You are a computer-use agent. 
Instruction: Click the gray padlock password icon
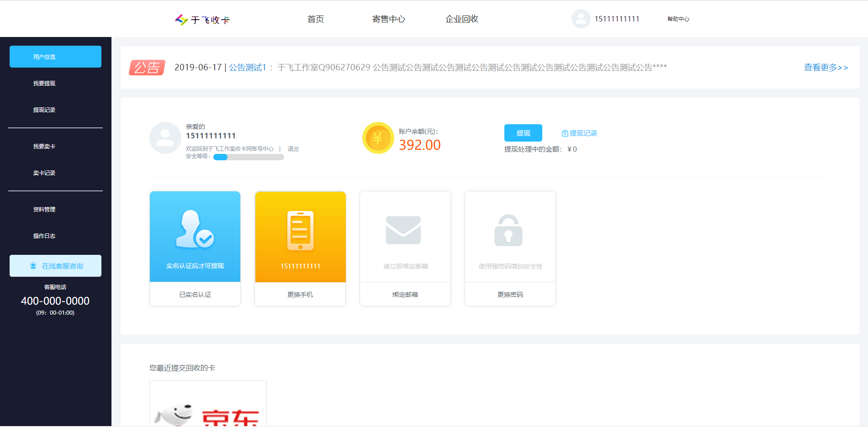[x=508, y=230]
